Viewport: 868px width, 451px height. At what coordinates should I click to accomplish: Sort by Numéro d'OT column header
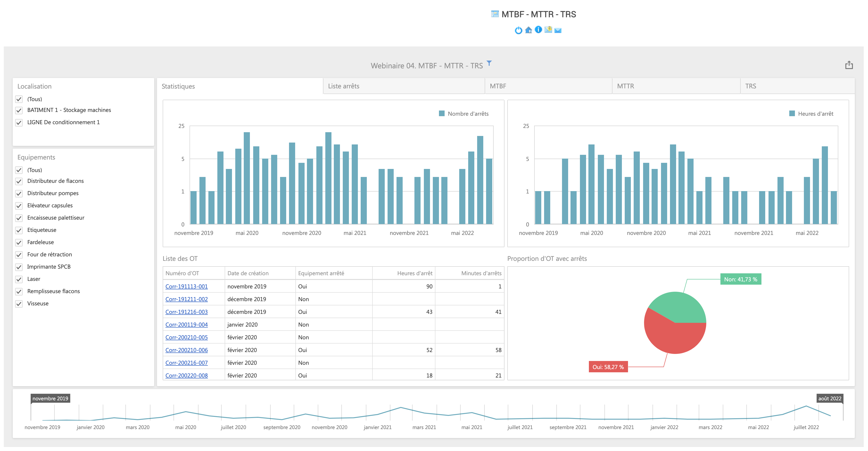[x=194, y=273]
